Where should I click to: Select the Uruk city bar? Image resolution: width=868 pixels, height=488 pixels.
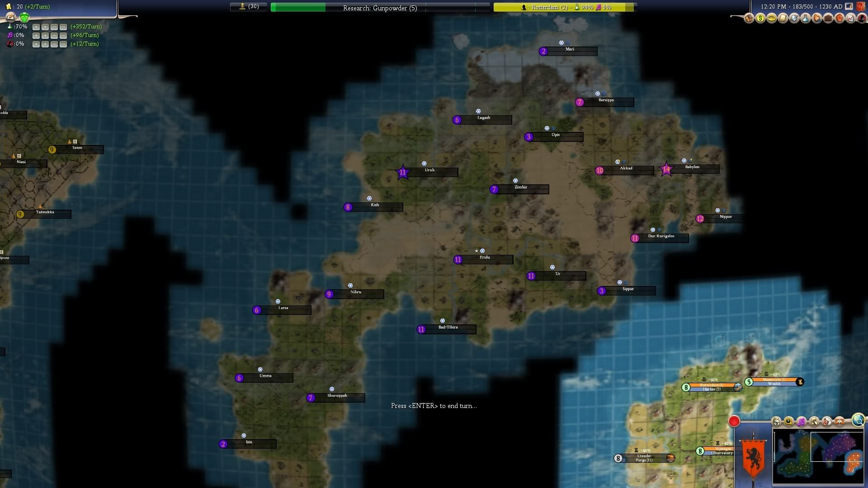427,172
